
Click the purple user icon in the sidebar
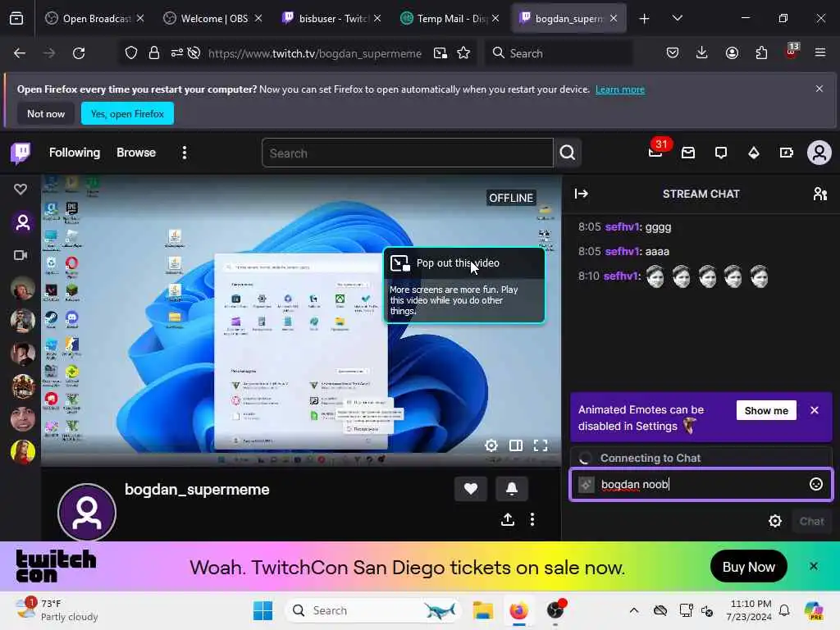(x=23, y=221)
